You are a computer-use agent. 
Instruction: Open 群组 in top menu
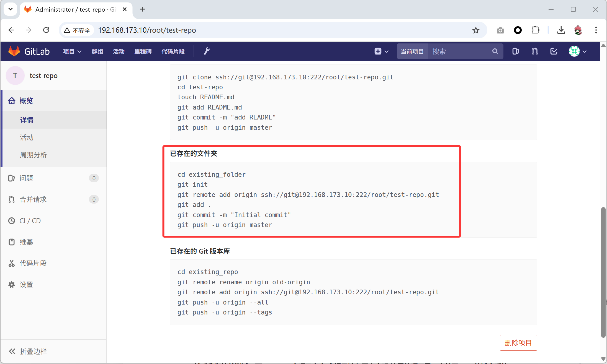tap(97, 51)
